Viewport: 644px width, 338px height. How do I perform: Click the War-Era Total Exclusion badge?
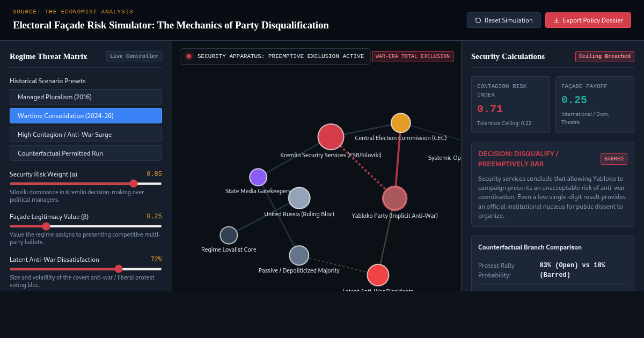[413, 56]
